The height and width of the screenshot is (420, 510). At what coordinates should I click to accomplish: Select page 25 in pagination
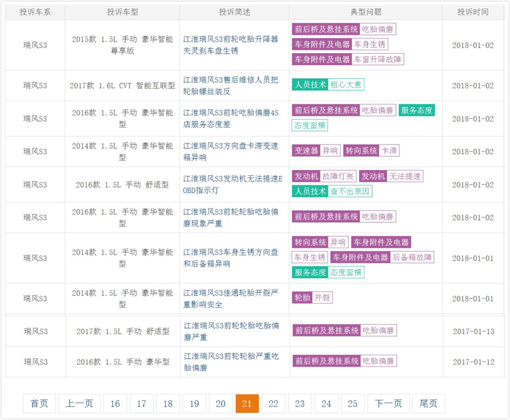pos(352,404)
